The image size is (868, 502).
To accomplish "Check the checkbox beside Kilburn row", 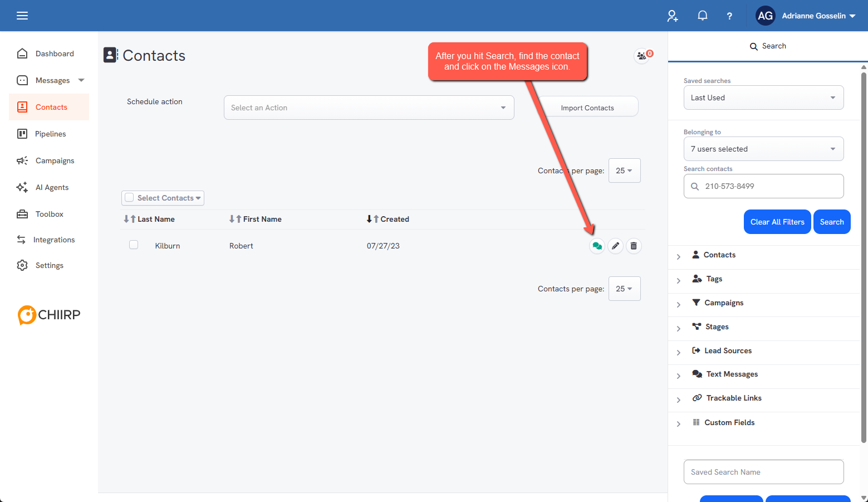I will click(x=134, y=245).
